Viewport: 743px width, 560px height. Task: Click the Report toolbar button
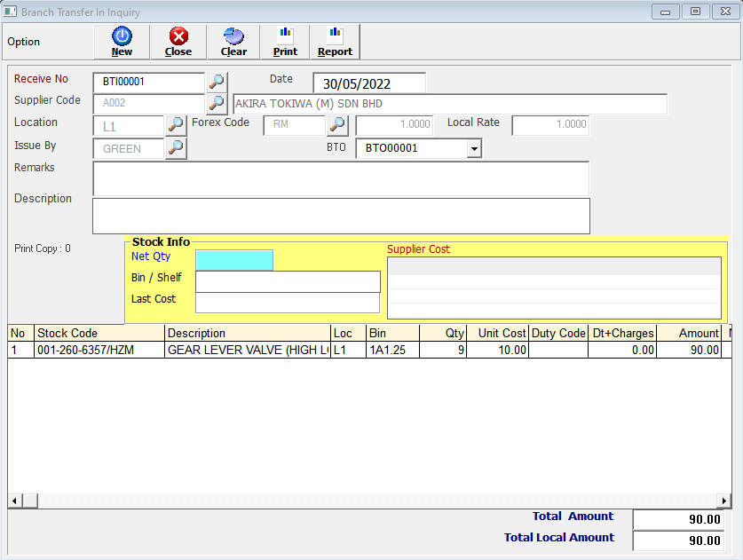tap(335, 42)
